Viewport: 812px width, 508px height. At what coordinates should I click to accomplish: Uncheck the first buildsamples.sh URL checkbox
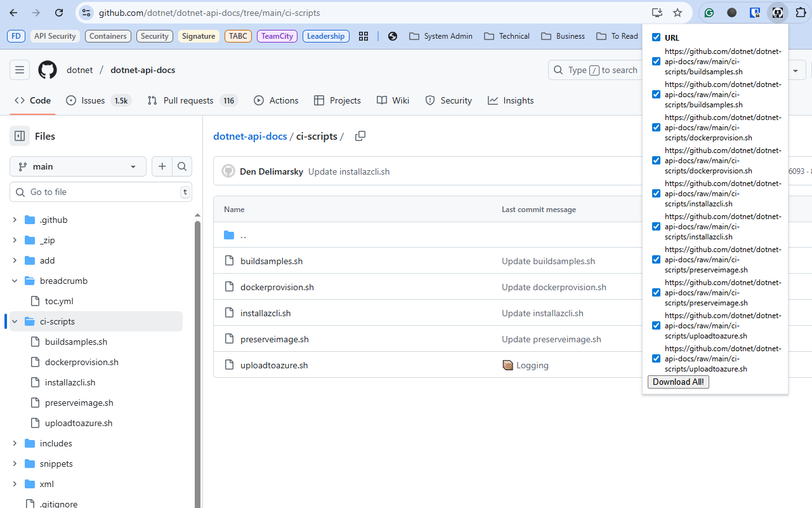(656, 62)
